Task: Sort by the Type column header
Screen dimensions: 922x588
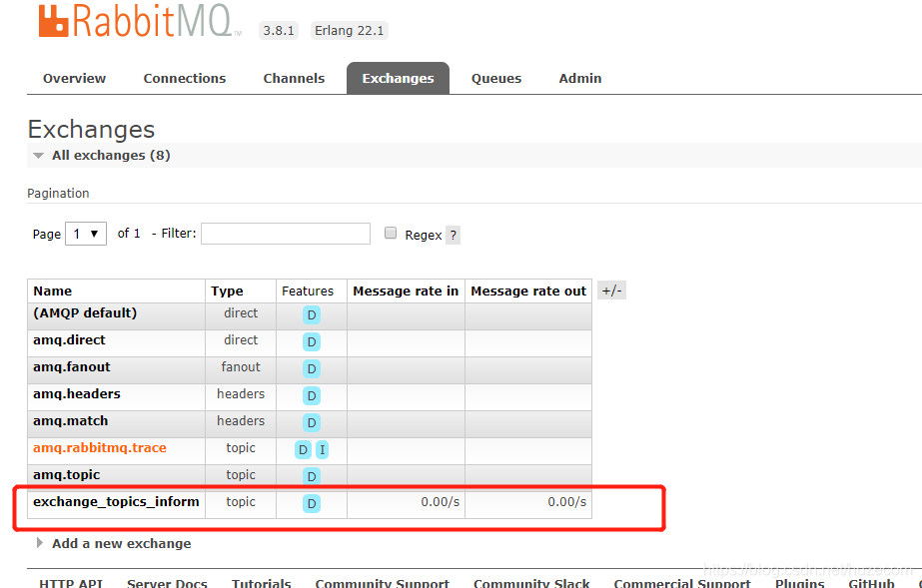Action: pos(227,291)
